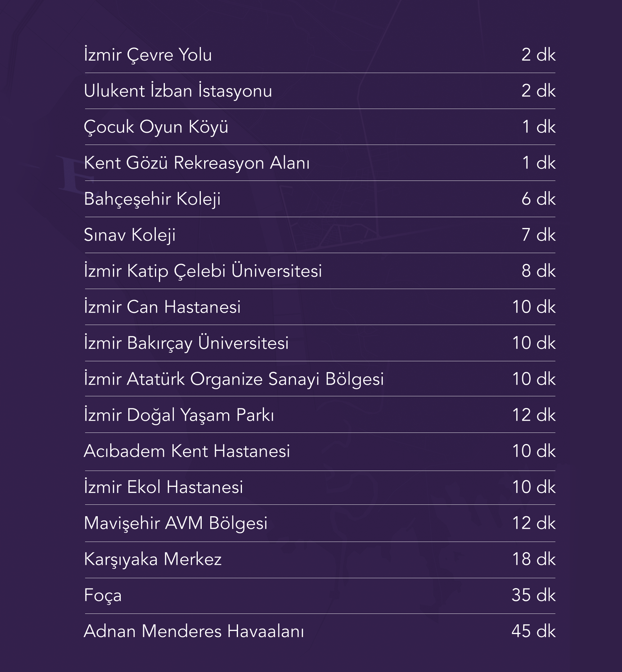Click the İzmir Çevre Yolu label
Image resolution: width=622 pixels, height=672 pixels.
[x=148, y=54]
